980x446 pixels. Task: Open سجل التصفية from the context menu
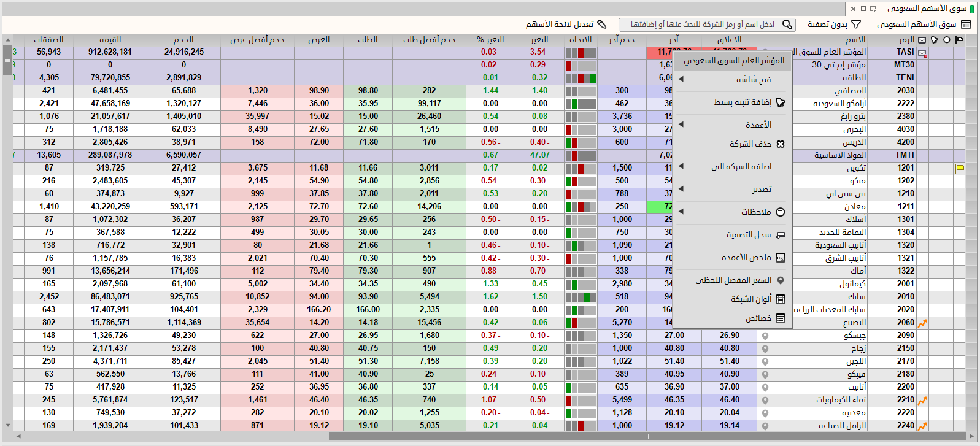click(732, 234)
